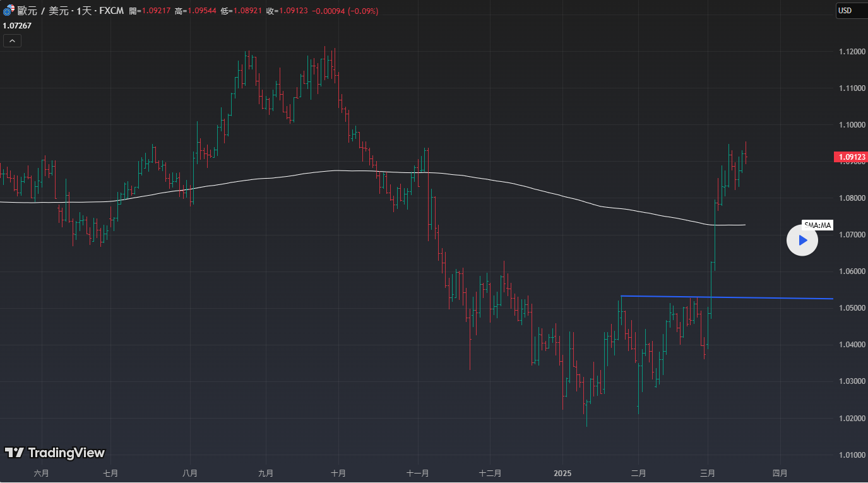The image size is (868, 483).
Task: Click the 1.12000 level on price axis
Action: 850,51
